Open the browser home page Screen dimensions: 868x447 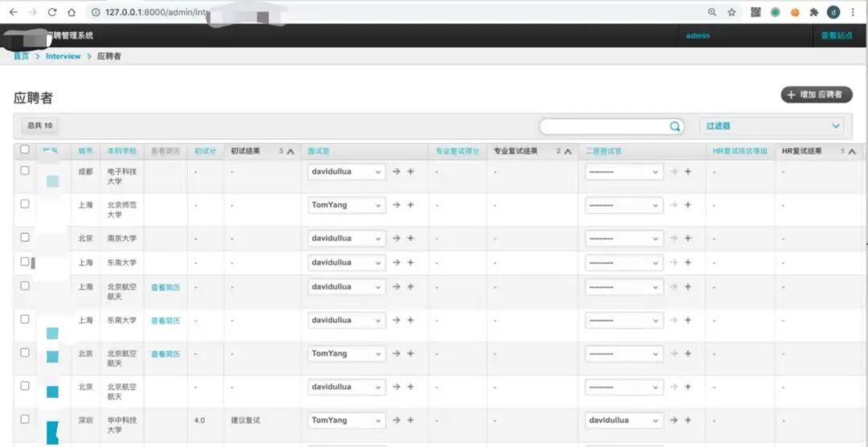tap(72, 11)
